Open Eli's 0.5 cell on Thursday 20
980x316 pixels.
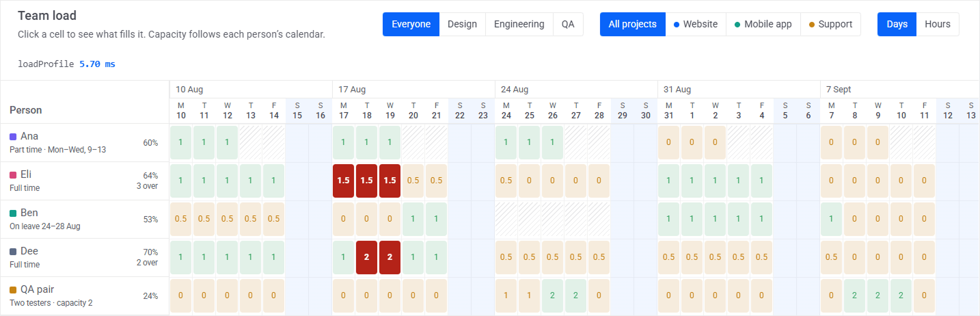pyautogui.click(x=413, y=181)
